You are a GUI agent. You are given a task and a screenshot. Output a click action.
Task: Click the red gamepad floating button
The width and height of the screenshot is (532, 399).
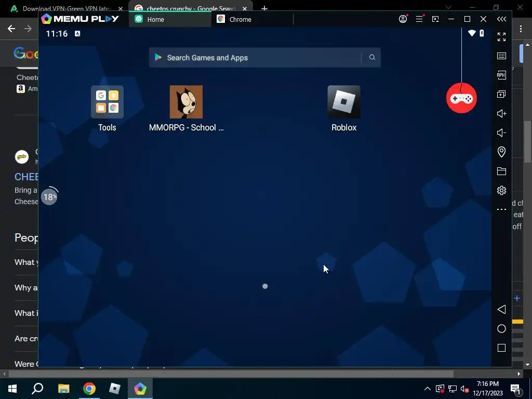click(461, 98)
